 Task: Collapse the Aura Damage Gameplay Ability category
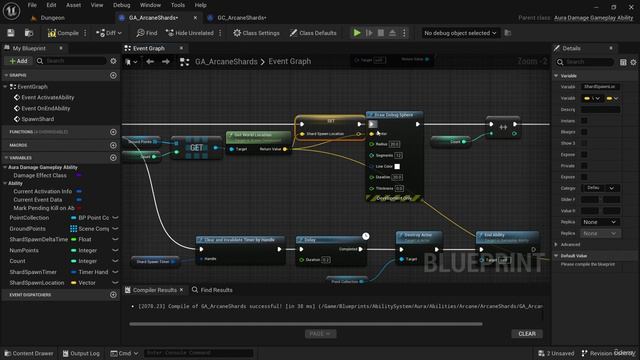[x=5, y=167]
